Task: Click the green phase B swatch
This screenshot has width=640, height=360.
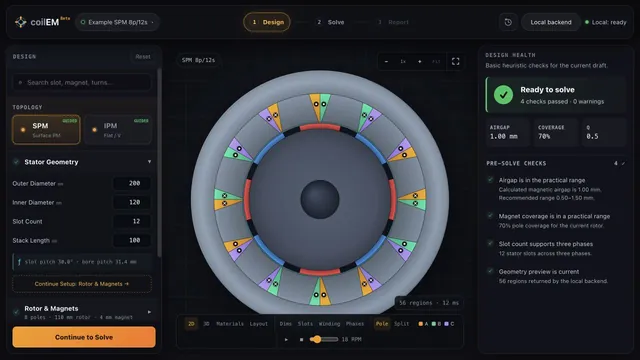Action: coord(433,324)
